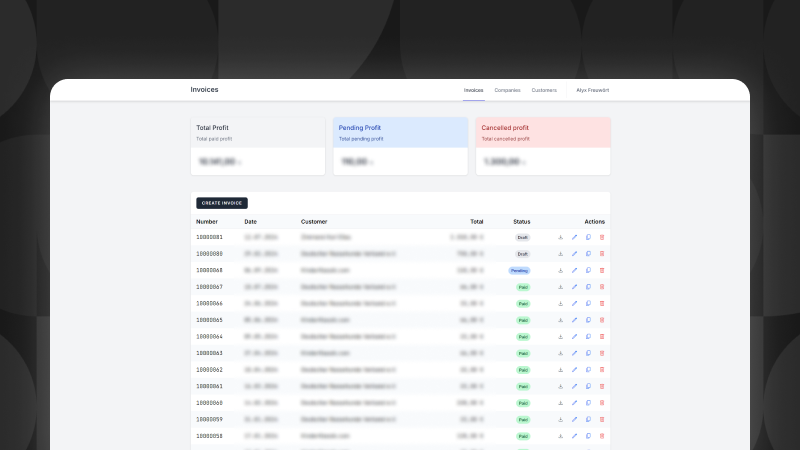Duplicate invoice 10000067
800x450 pixels.
pyautogui.click(x=588, y=287)
